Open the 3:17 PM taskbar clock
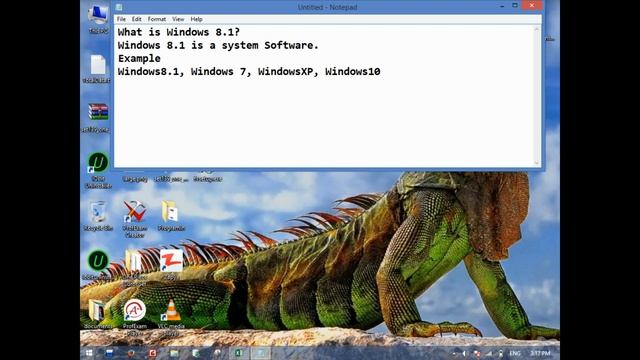The height and width of the screenshot is (360, 640). click(x=540, y=353)
